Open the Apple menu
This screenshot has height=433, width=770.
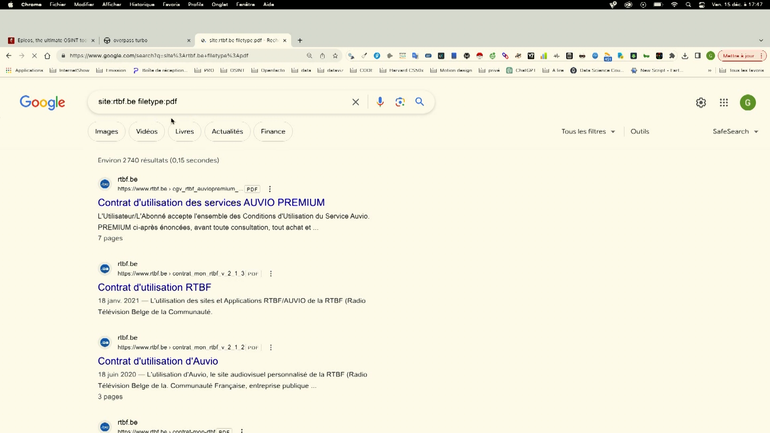[x=10, y=4]
